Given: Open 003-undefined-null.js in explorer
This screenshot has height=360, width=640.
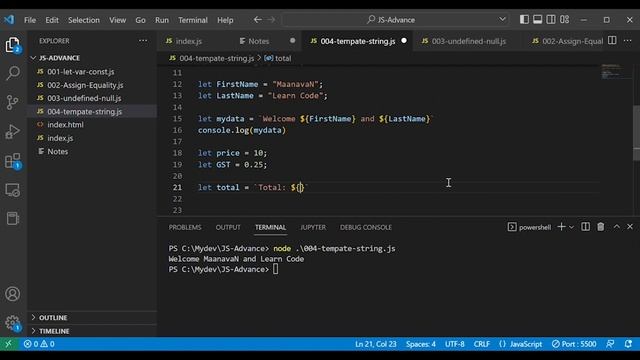Looking at the screenshot, I should (x=92, y=98).
